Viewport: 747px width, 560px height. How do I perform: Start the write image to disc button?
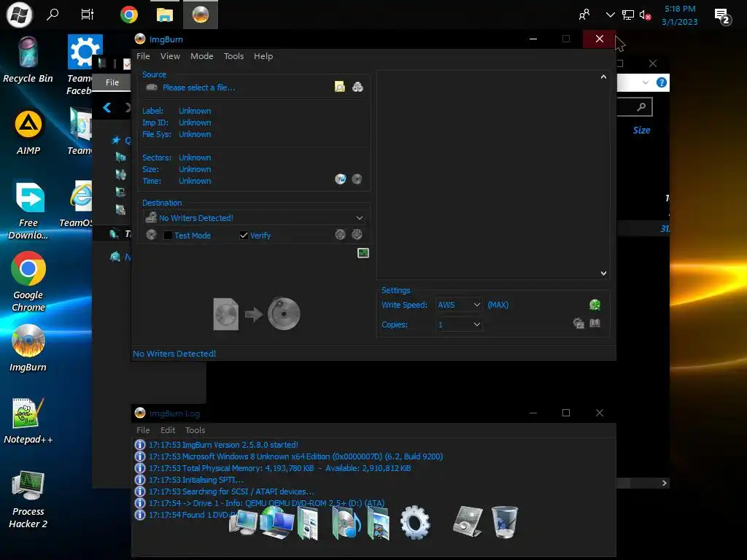[x=257, y=314]
